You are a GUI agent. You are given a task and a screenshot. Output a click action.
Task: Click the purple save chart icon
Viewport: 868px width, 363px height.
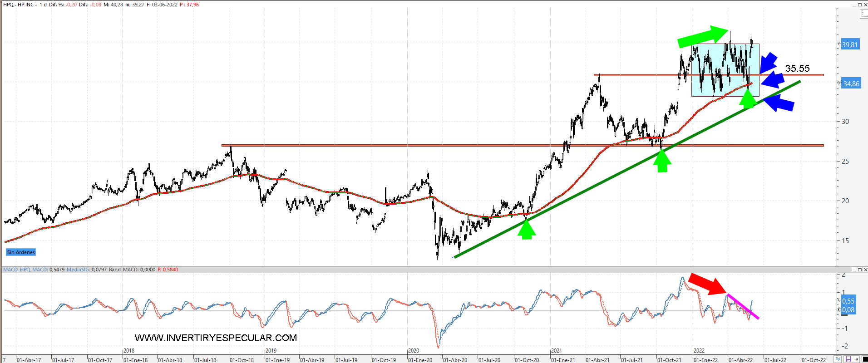pos(848,359)
